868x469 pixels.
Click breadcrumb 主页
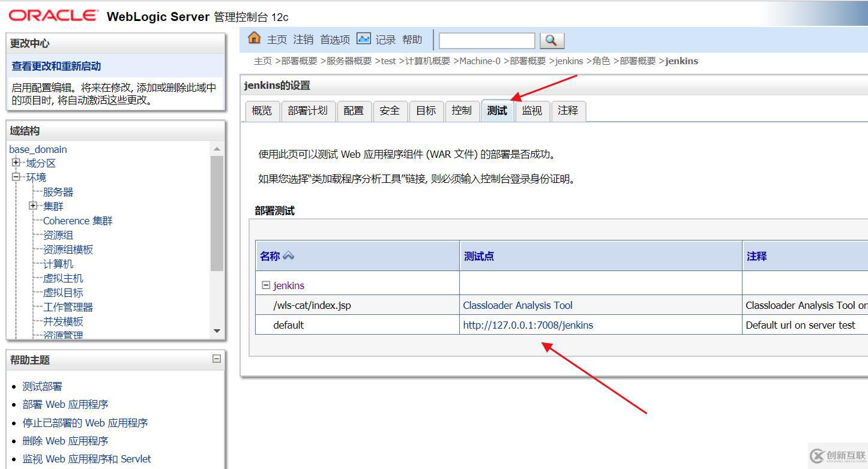263,61
